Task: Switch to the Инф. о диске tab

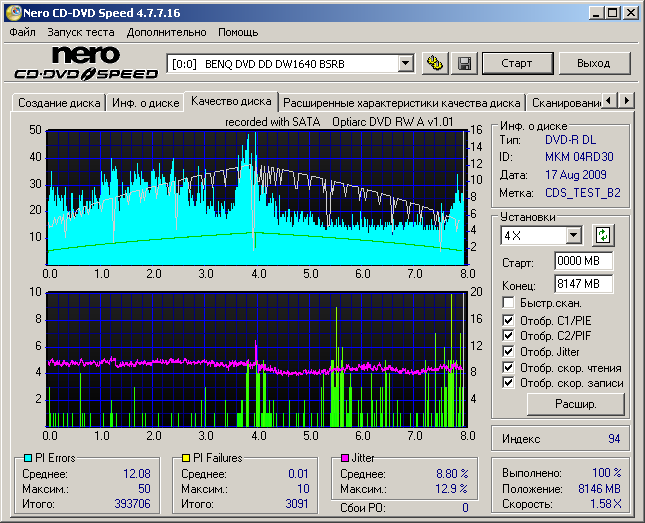Action: point(145,102)
